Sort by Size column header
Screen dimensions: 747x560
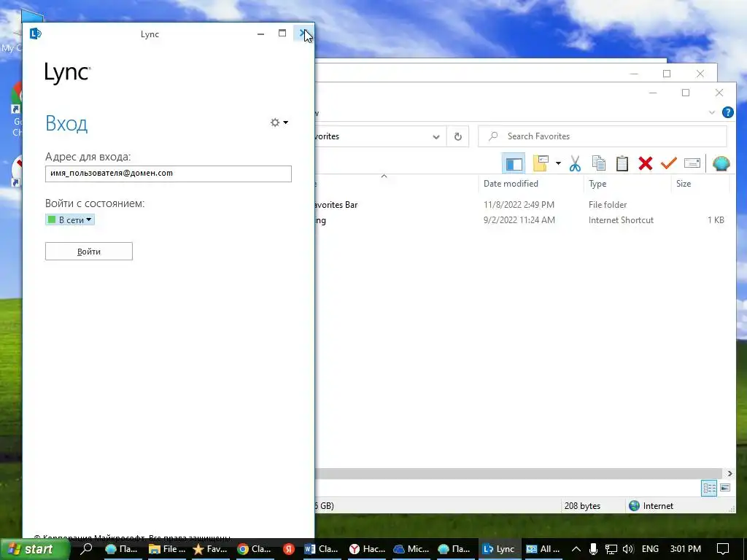point(683,183)
